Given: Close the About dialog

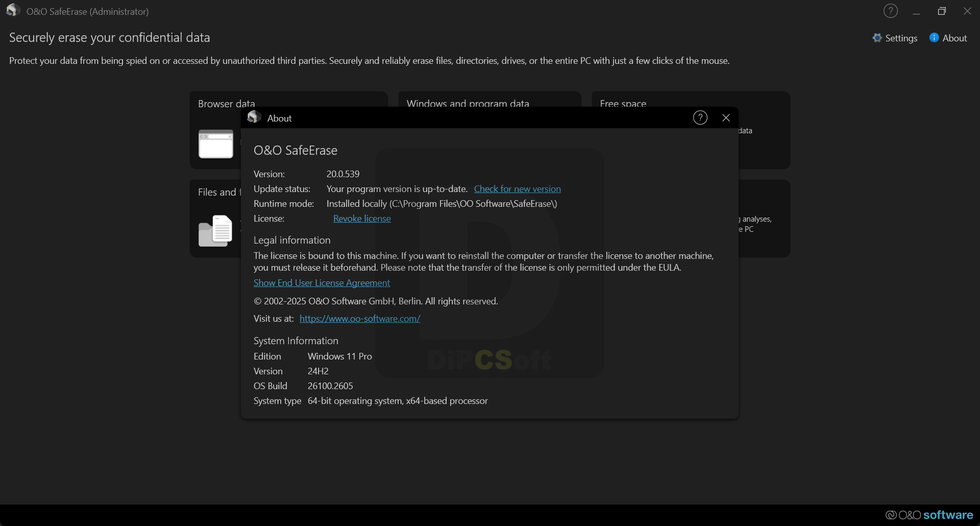Looking at the screenshot, I should tap(726, 118).
